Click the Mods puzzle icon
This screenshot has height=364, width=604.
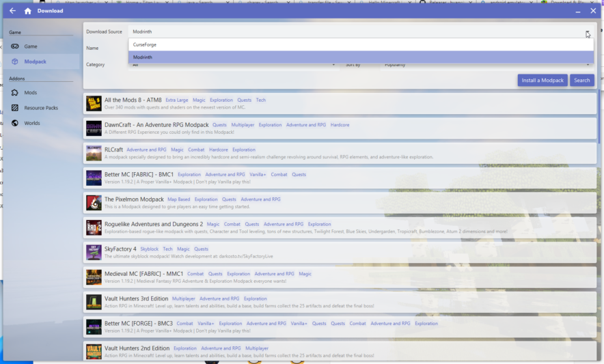pos(15,92)
